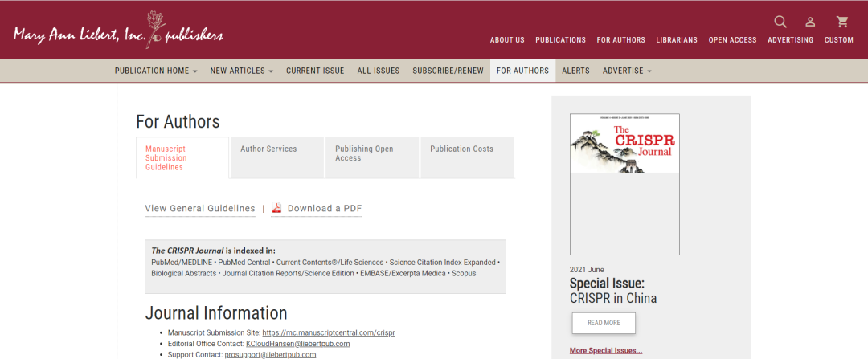Image resolution: width=868 pixels, height=359 pixels.
Task: Switch to Publishing Open Access tab
Action: (x=372, y=157)
